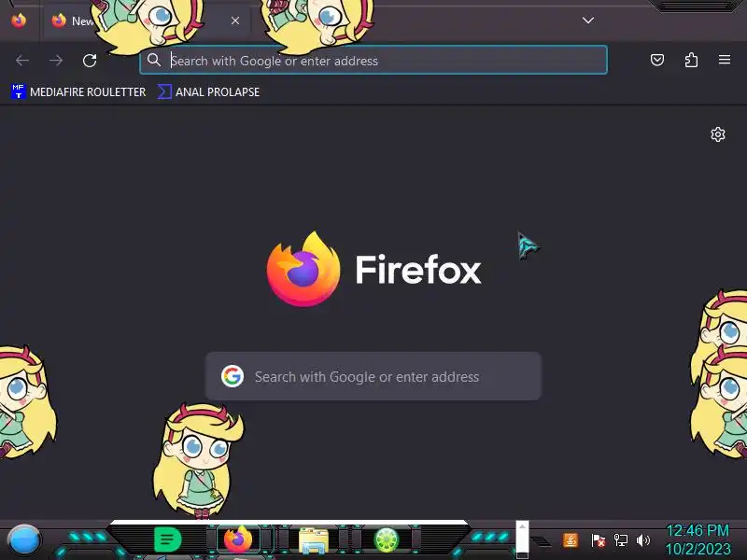Viewport: 747px width, 560px height.
Task: Expand the list all tabs chevron
Action: click(x=588, y=21)
